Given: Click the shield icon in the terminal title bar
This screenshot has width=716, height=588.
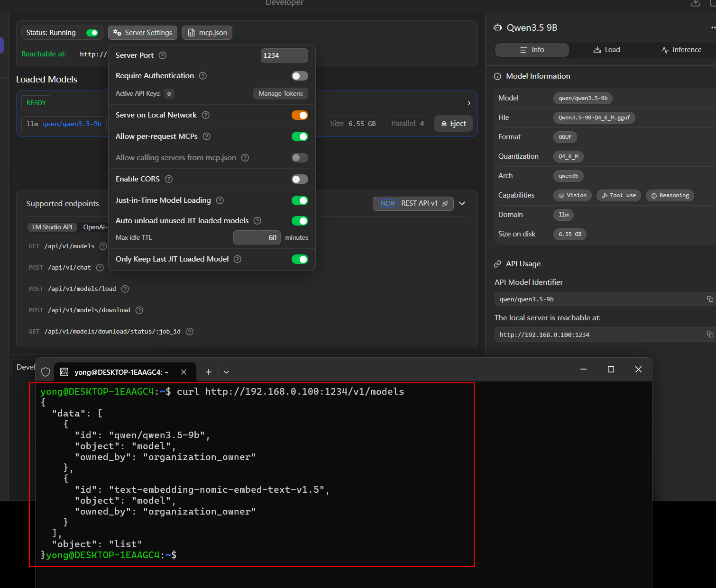Looking at the screenshot, I should pyautogui.click(x=46, y=372).
